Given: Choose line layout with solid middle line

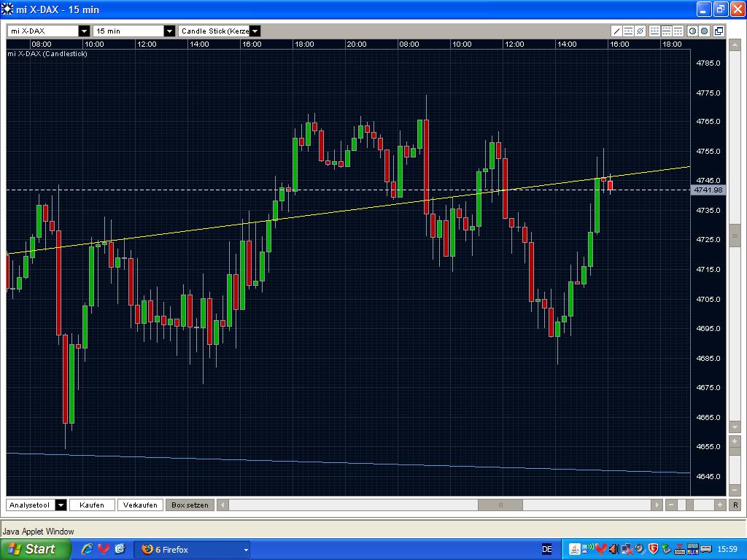Looking at the screenshot, I should (x=667, y=31).
